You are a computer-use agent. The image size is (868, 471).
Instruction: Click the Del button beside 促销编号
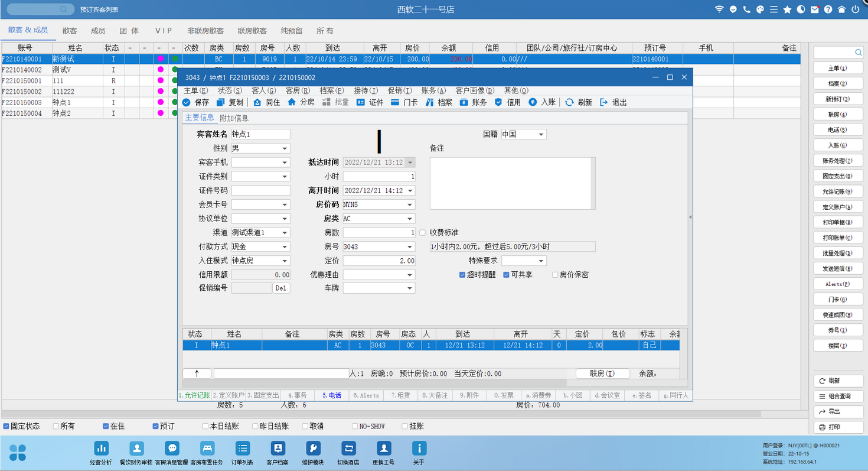click(281, 288)
